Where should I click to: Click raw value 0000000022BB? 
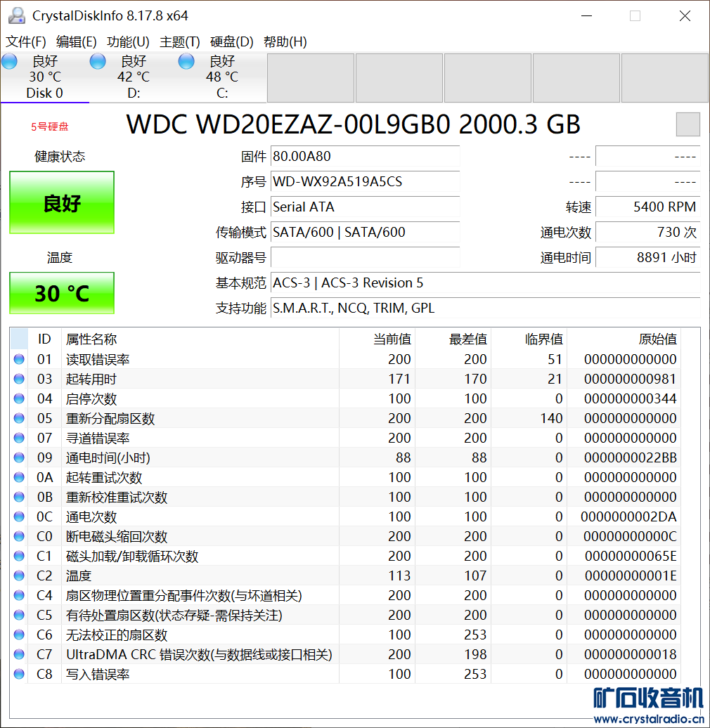pyautogui.click(x=630, y=457)
